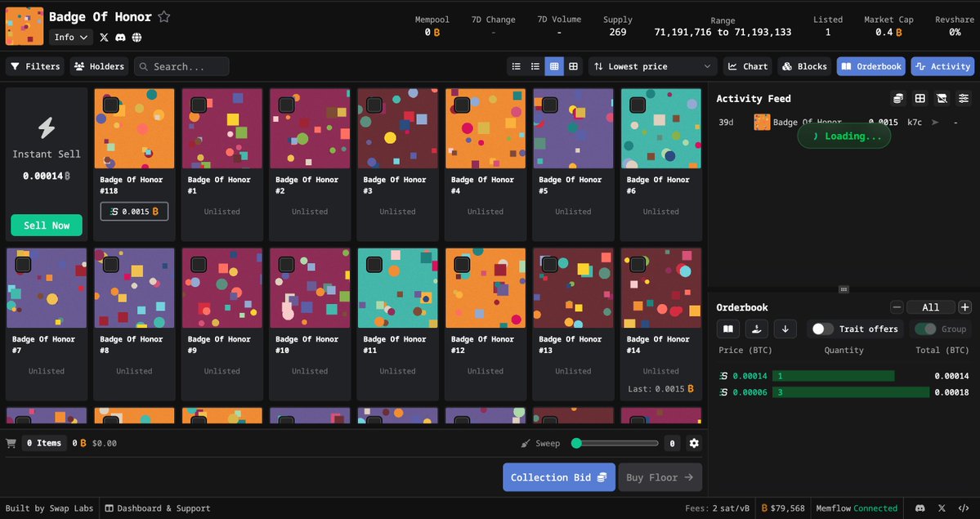Open Discord icon in footer

click(x=920, y=508)
